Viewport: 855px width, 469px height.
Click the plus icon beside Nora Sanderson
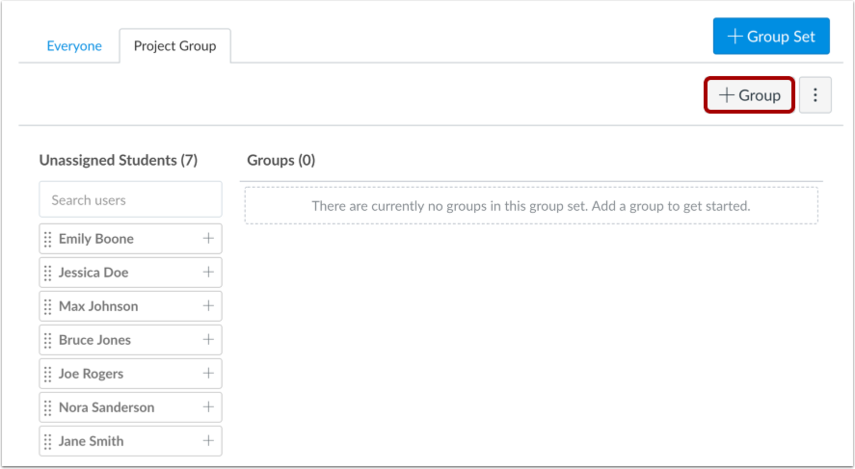tap(208, 407)
